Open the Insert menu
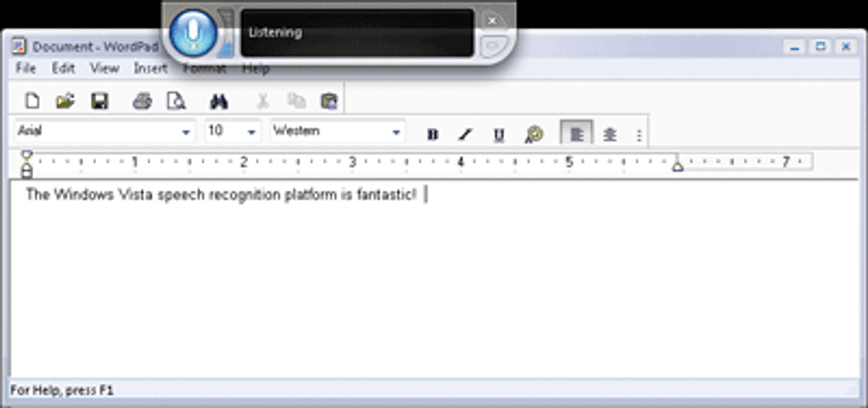The height and width of the screenshot is (408, 868). tap(150, 68)
